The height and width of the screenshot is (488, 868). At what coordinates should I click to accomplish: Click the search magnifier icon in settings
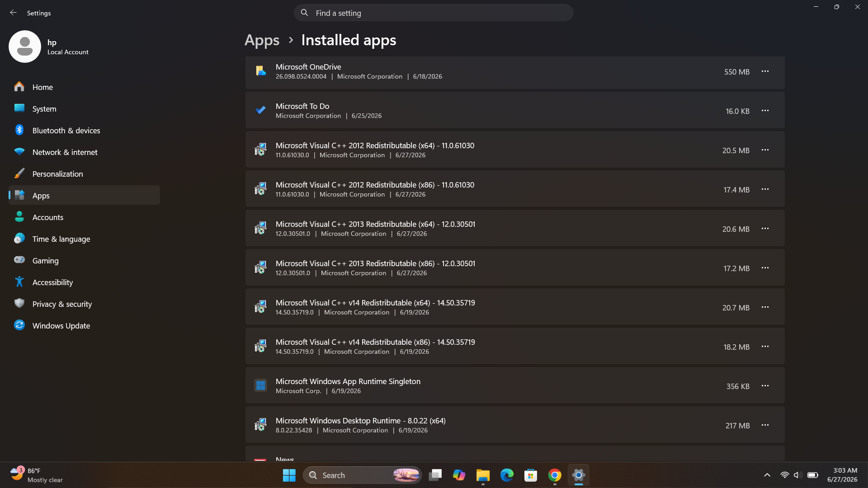pos(305,13)
